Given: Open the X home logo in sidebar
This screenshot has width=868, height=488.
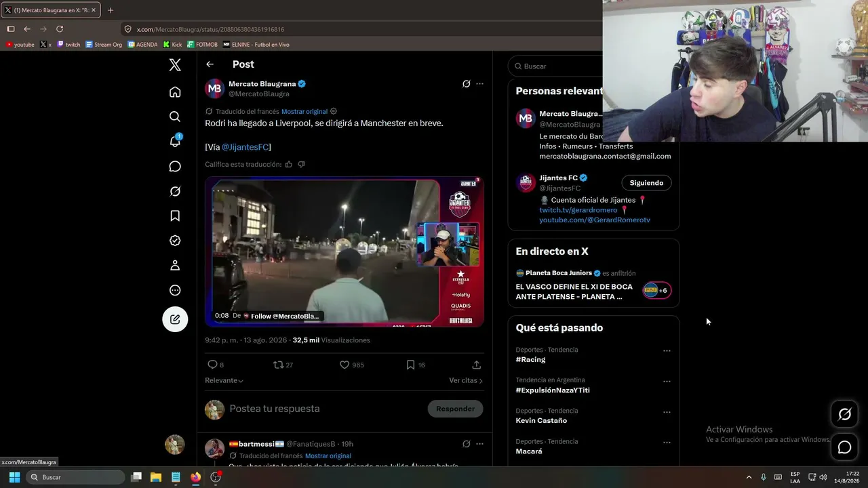Looking at the screenshot, I should coord(175,65).
